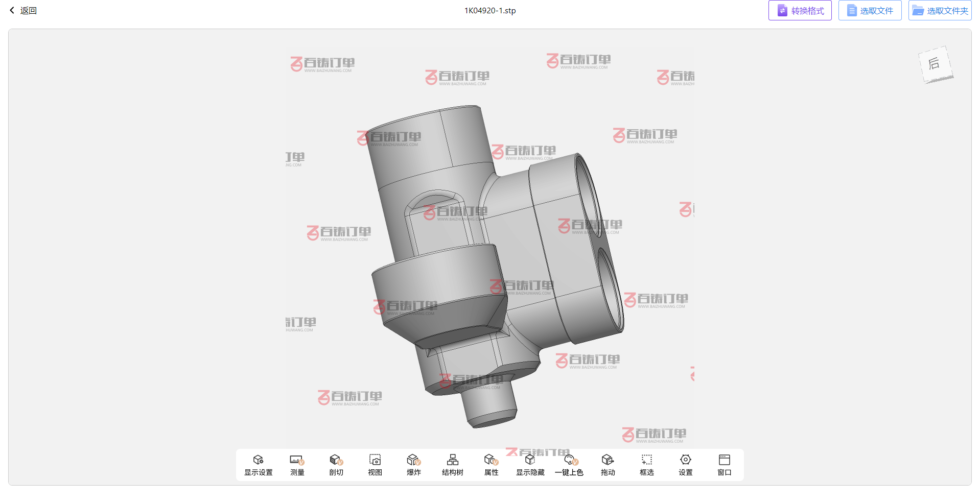
Task: Click the 选取文件夹 select folder button
Action: [940, 11]
